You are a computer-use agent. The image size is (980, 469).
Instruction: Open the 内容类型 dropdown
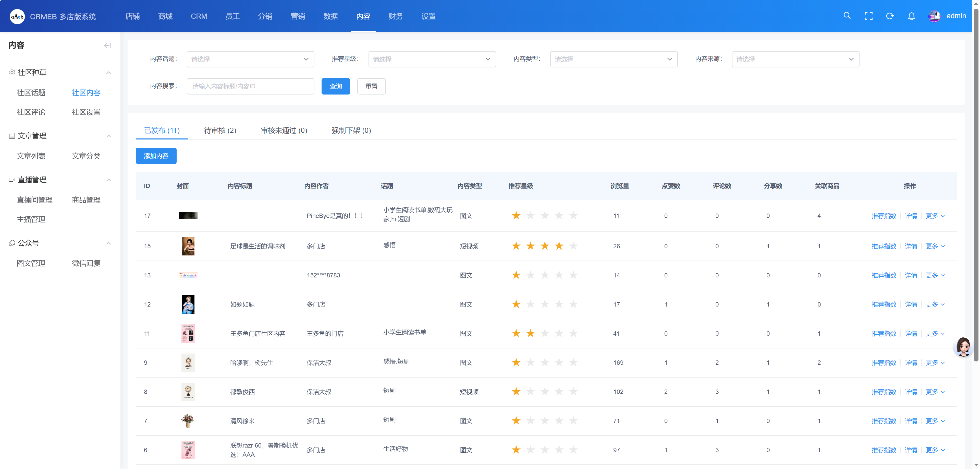614,59
